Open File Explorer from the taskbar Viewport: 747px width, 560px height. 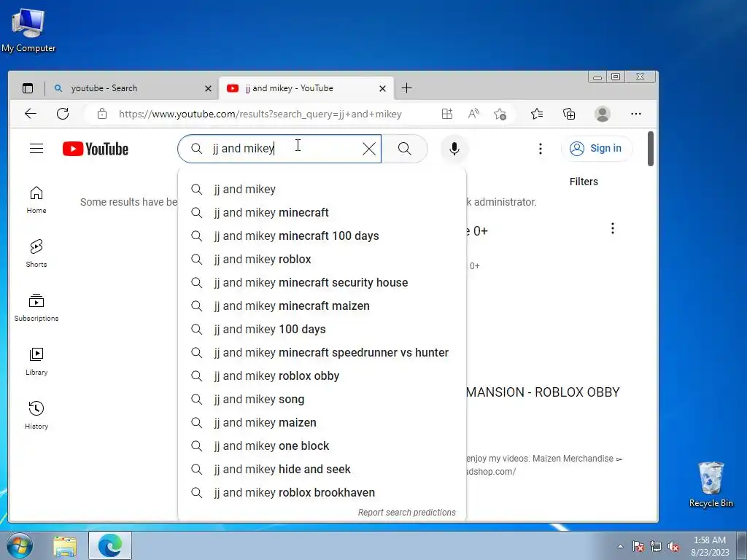65,545
